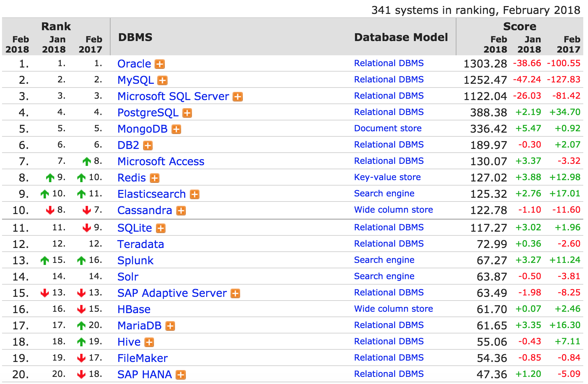Screen dimensions: 588x384
Task: Open the Microsoft Access link
Action: [161, 162]
